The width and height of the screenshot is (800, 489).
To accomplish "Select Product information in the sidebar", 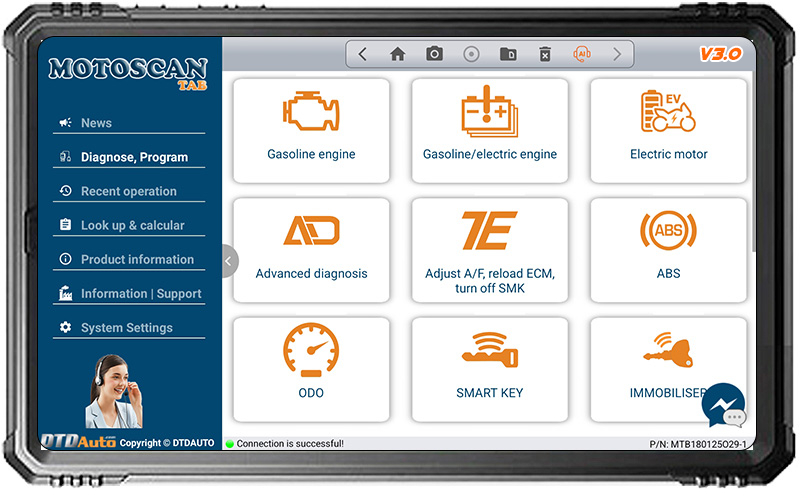I will (x=129, y=259).
